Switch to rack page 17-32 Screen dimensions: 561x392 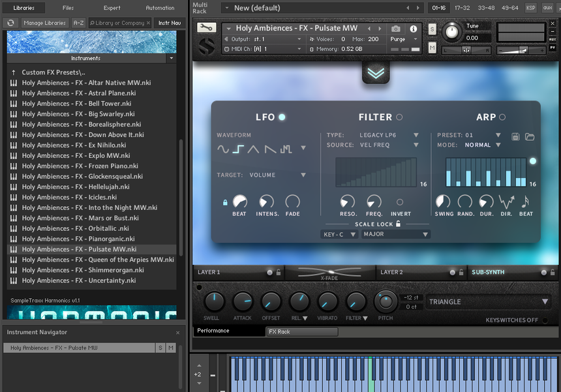462,8
